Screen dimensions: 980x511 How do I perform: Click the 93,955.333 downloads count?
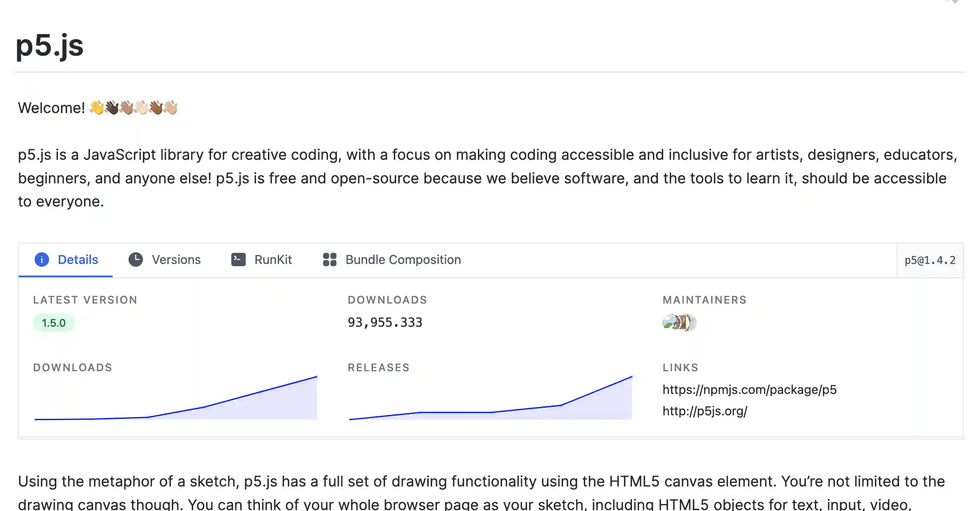pos(385,322)
